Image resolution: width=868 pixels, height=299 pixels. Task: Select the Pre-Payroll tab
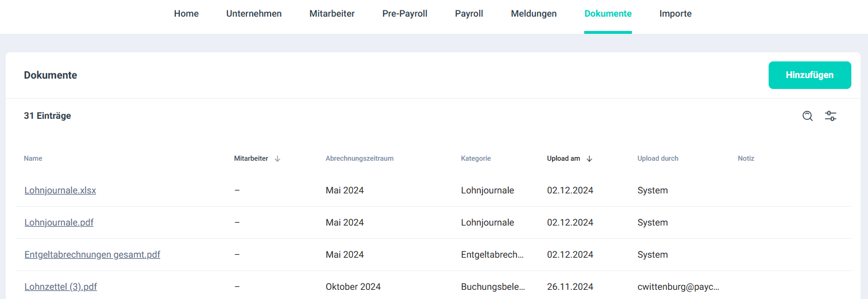coord(405,14)
